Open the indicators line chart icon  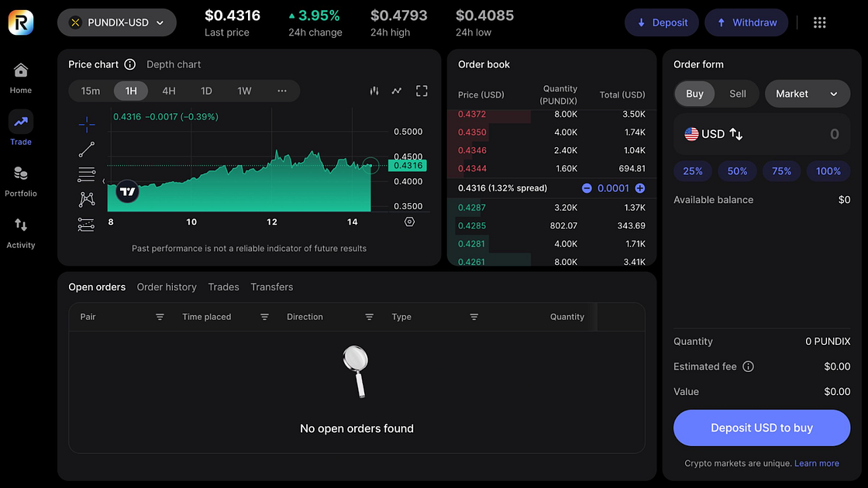point(397,91)
